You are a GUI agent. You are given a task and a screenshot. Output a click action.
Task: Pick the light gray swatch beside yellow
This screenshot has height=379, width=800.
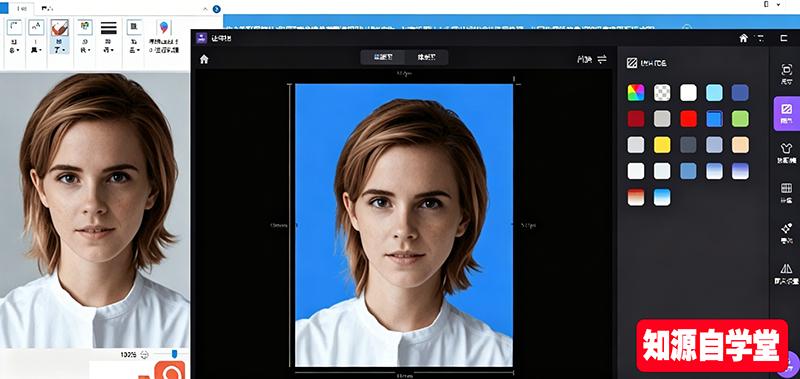(x=636, y=145)
